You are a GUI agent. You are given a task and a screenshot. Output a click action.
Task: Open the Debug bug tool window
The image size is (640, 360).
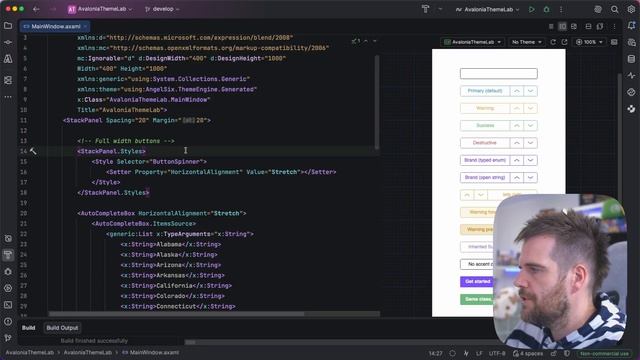pos(8,271)
